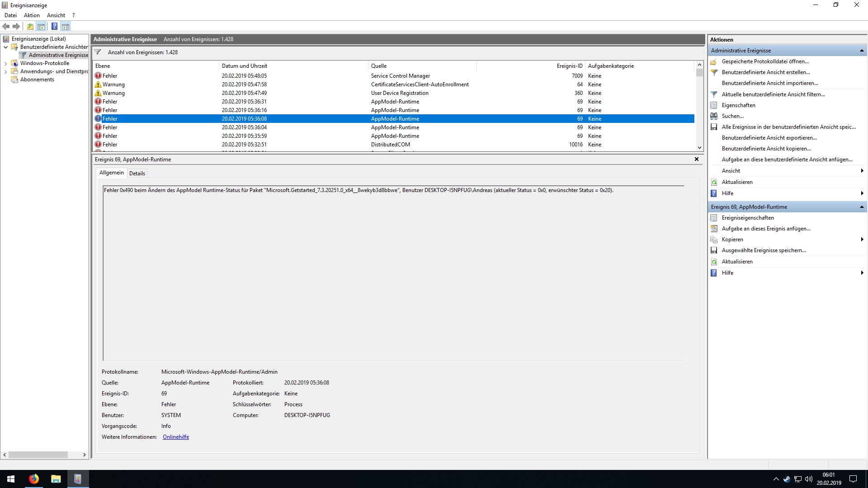The width and height of the screenshot is (868, 488).
Task: Click Benutzerdefinierte Ansicht kopieren action
Action: pos(766,149)
